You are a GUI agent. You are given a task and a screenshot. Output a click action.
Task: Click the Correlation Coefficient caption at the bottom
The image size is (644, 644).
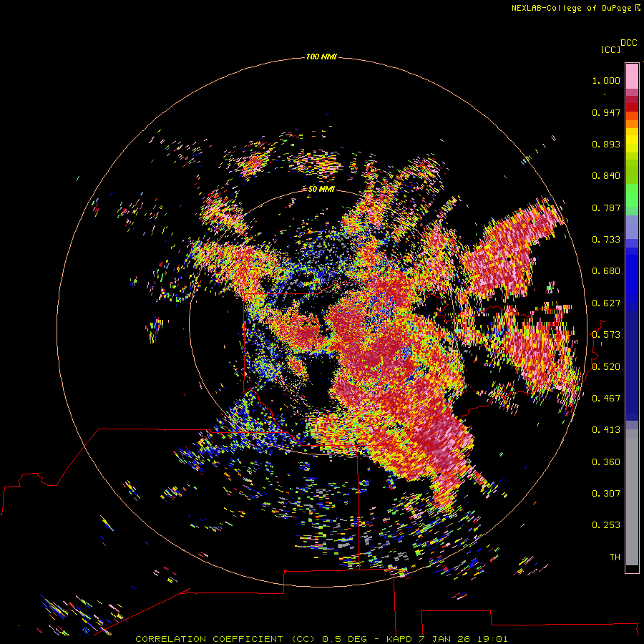(321, 639)
